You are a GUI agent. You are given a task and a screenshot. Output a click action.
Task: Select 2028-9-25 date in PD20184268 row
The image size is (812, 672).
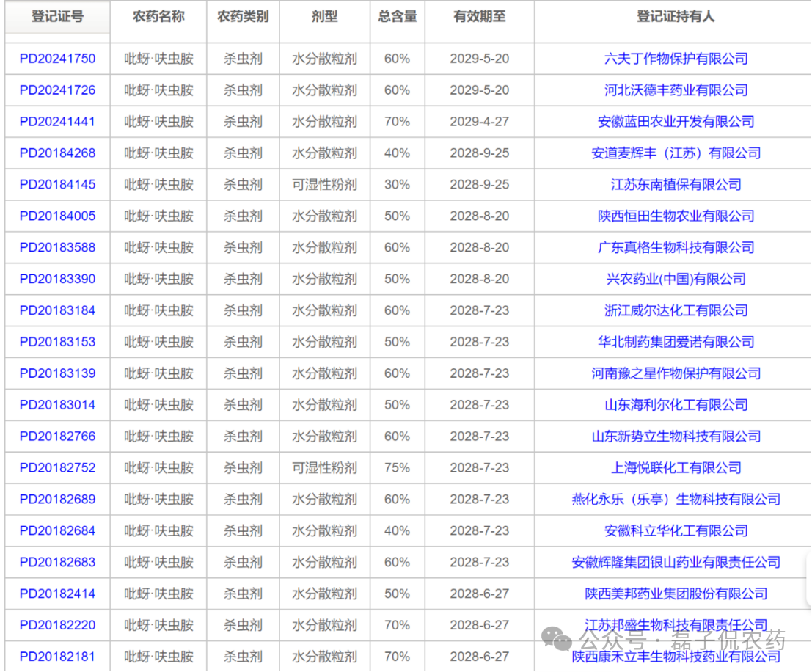[x=480, y=153]
